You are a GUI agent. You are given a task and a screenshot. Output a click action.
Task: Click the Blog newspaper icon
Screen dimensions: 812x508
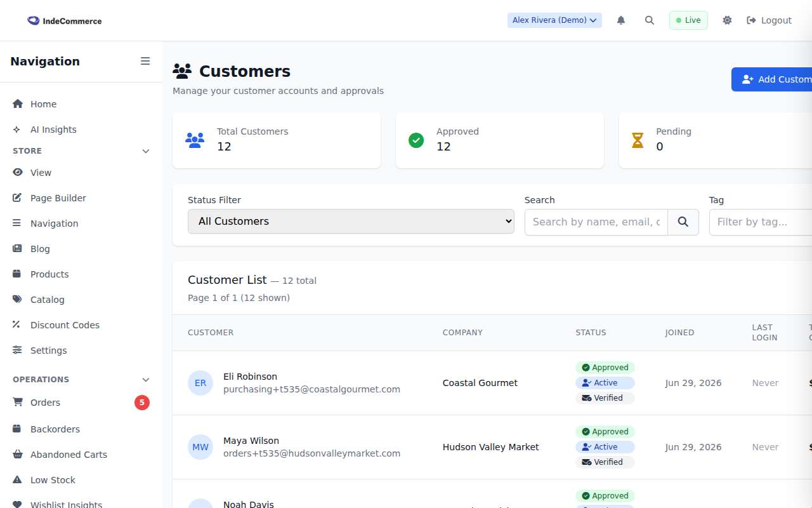17,249
